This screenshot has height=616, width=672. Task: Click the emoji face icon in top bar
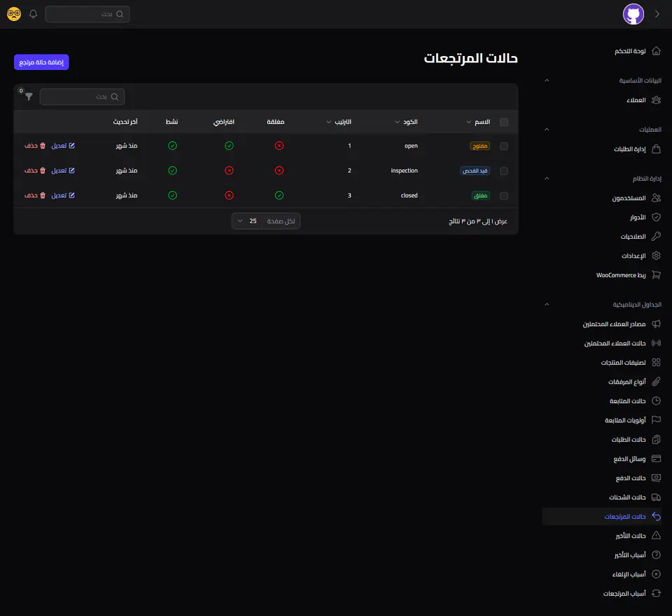pos(14,14)
